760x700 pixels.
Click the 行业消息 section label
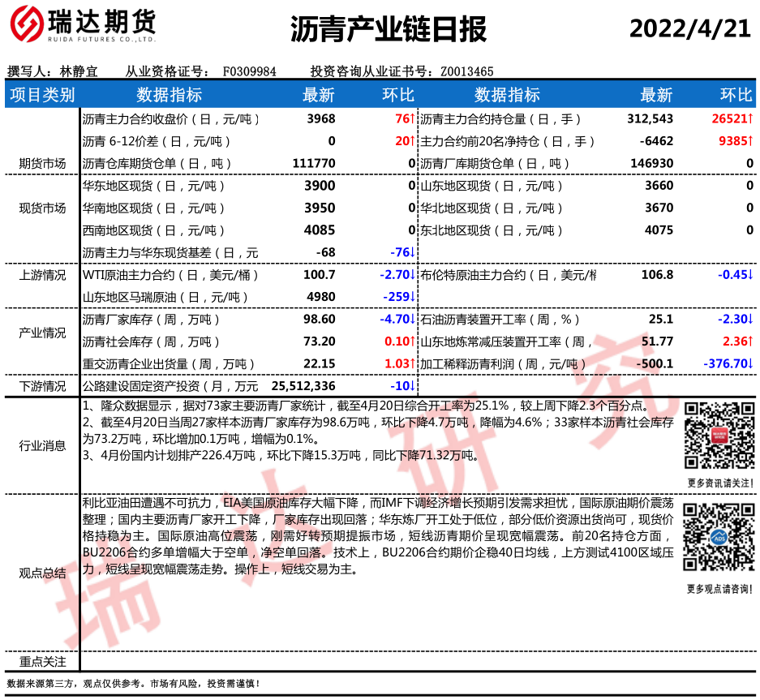coord(42,445)
